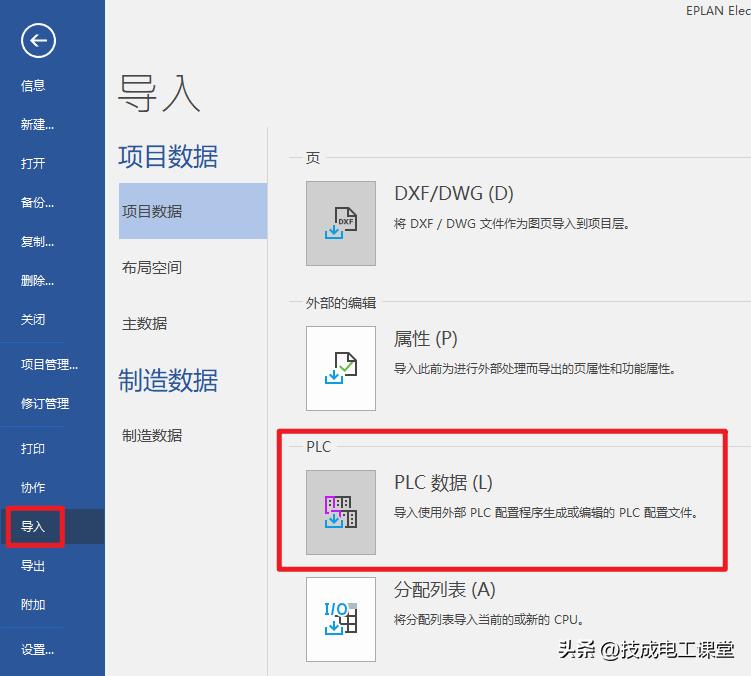Open the 信息 menu item
Screen dimensions: 751x676
(34, 86)
